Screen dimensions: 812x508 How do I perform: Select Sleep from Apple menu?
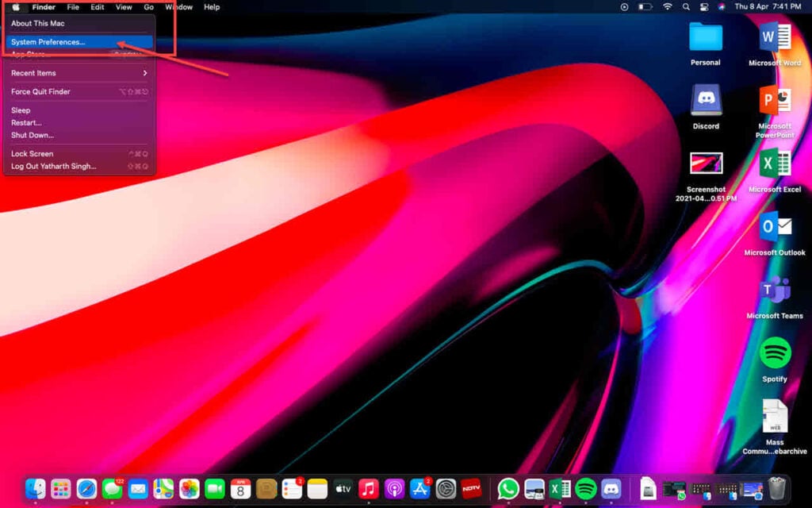pos(79,110)
